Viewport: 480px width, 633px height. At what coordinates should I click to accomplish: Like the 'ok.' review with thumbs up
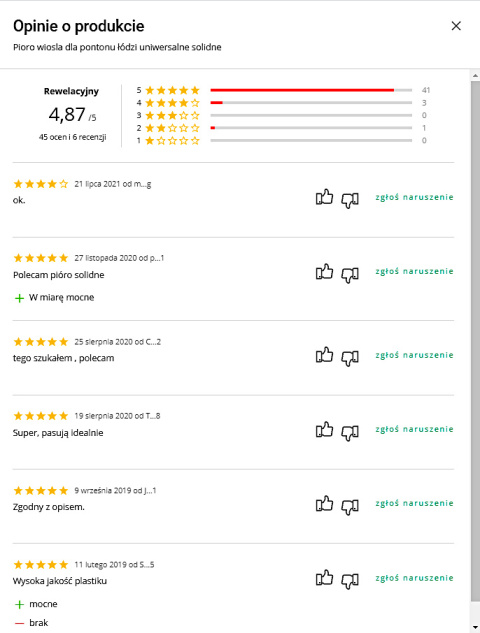325,197
